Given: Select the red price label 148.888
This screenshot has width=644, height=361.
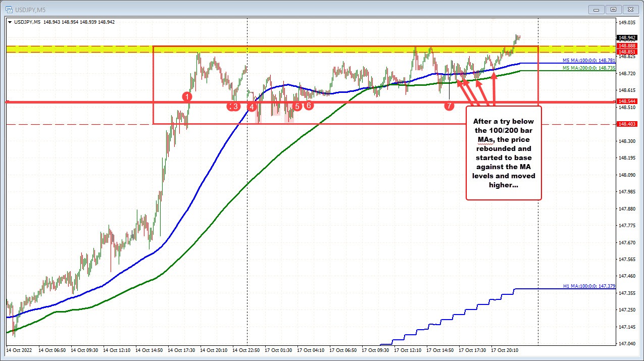Looking at the screenshot, I should (626, 45).
